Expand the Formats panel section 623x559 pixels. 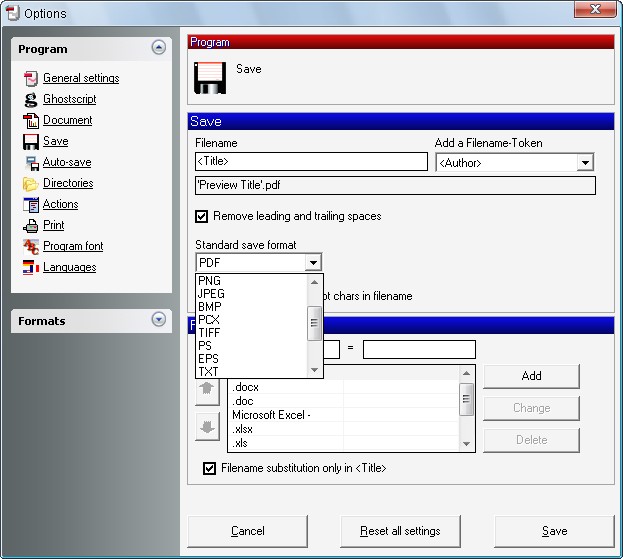(158, 320)
